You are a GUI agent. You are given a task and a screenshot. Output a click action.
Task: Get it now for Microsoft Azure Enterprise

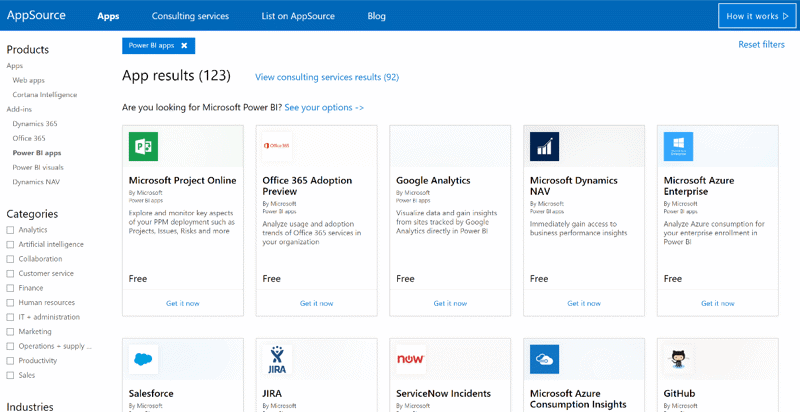717,303
